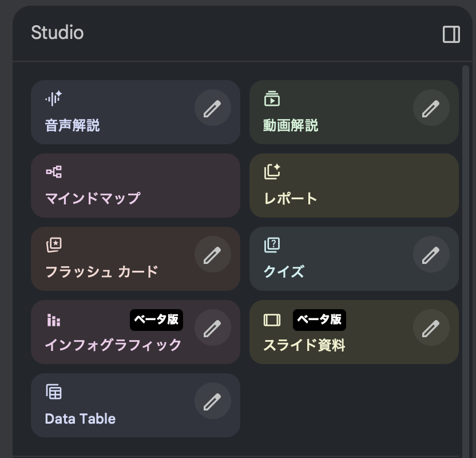Screen dimensions: 476x458
Task: Collapse the Studio panel with the sidebar icon
Action: click(x=451, y=34)
